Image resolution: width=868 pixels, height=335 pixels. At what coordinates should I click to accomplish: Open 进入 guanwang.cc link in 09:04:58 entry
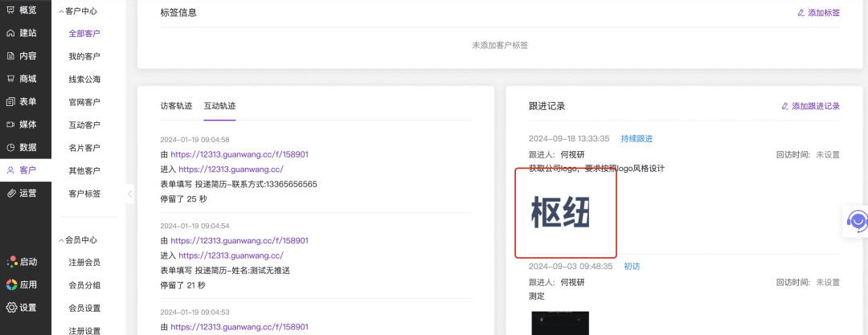coord(231,170)
